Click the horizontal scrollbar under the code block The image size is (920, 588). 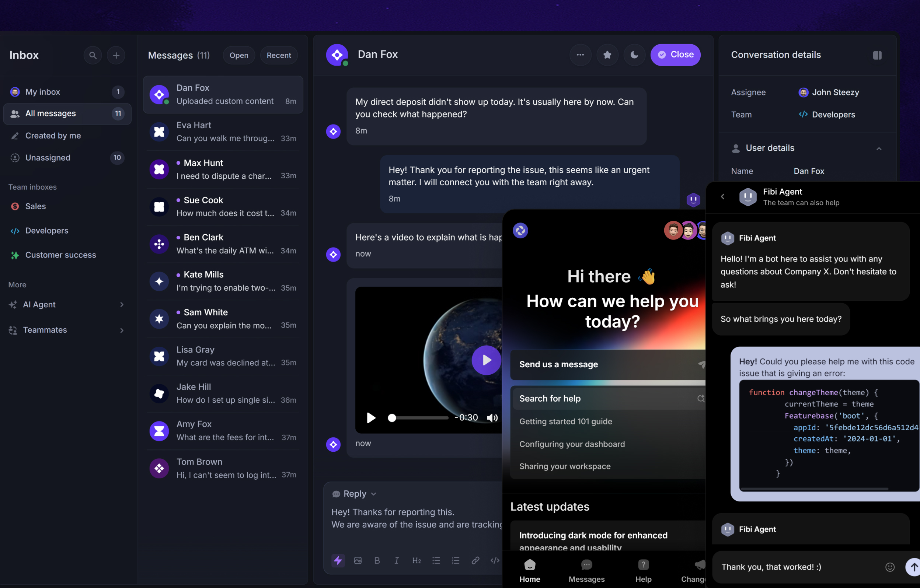pyautogui.click(x=815, y=489)
